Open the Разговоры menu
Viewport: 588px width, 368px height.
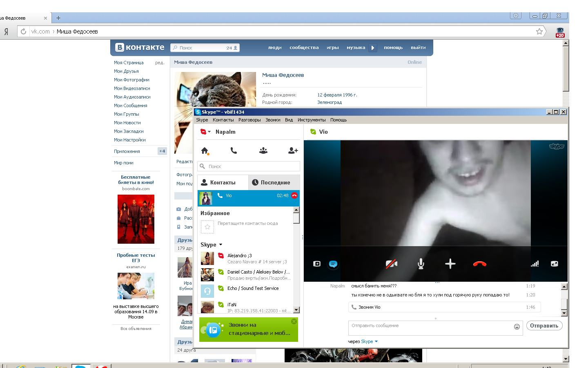click(249, 120)
